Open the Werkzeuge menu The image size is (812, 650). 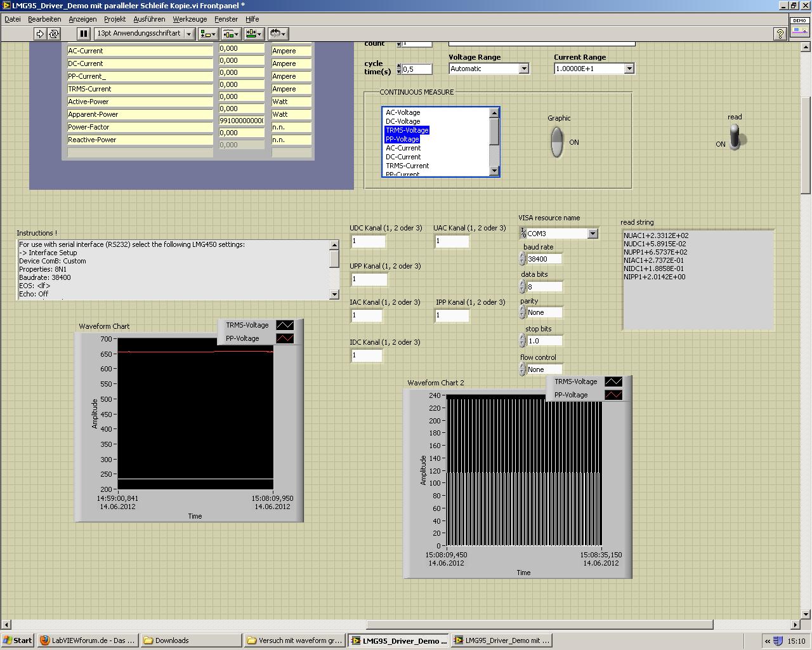tap(190, 19)
